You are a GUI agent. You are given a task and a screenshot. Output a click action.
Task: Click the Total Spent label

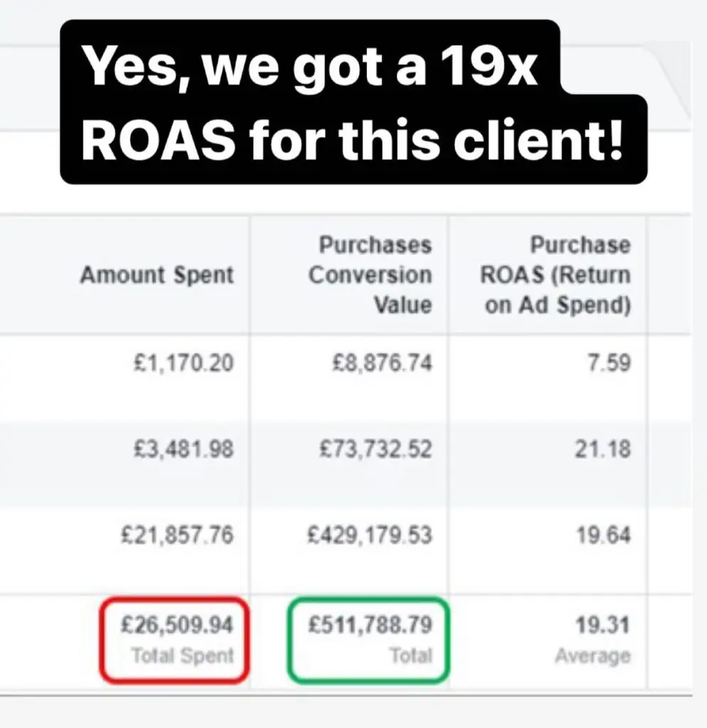[183, 655]
